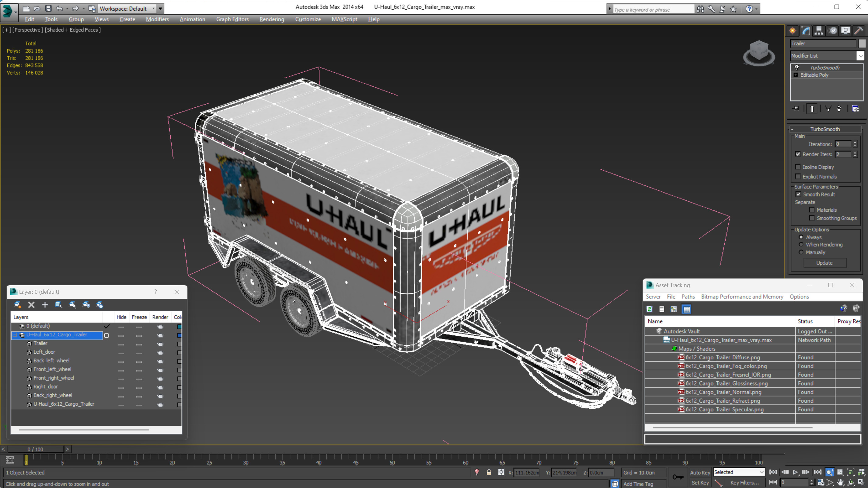The width and height of the screenshot is (868, 488).
Task: Click the refresh assets icon in Asset Tracking
Action: pos(649,309)
